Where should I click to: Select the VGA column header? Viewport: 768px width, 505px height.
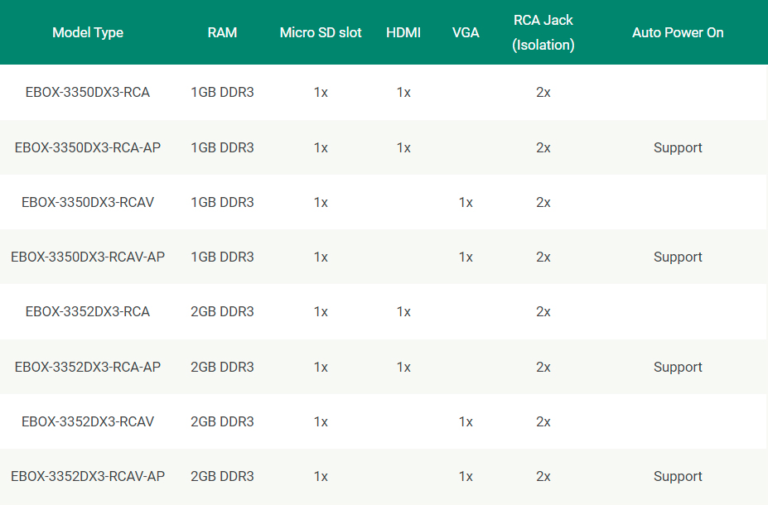pyautogui.click(x=465, y=32)
